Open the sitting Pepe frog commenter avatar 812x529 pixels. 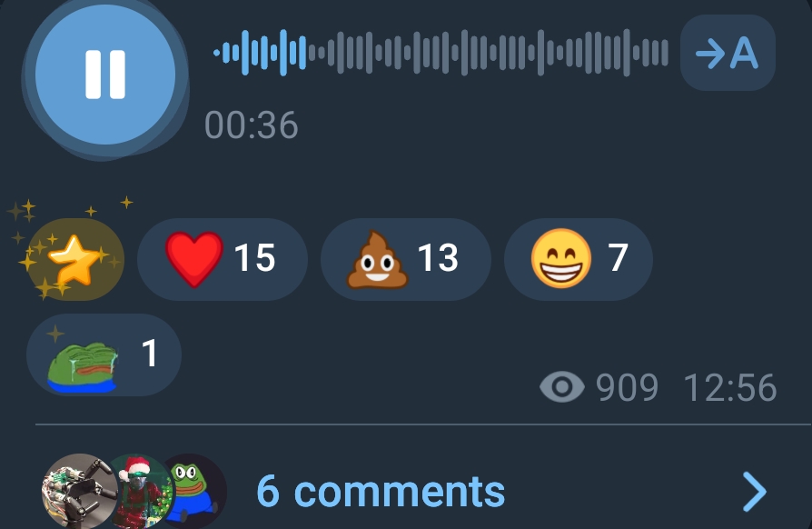tap(197, 491)
